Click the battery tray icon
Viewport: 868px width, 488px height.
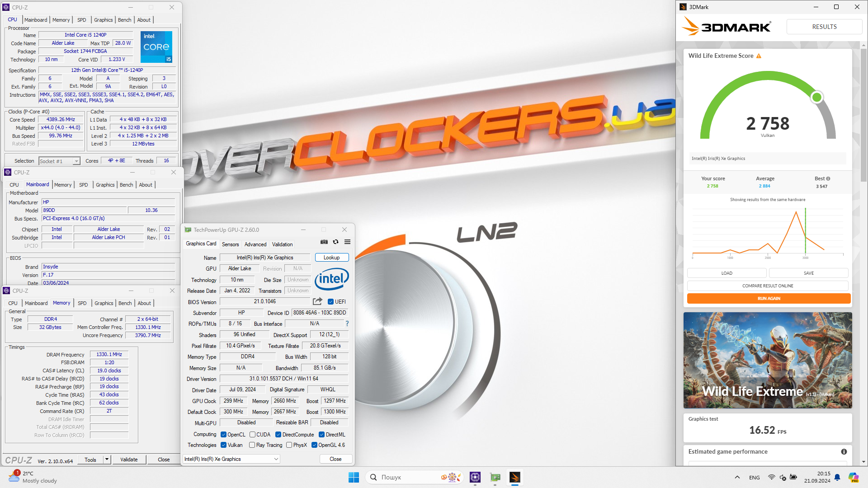[793, 477]
